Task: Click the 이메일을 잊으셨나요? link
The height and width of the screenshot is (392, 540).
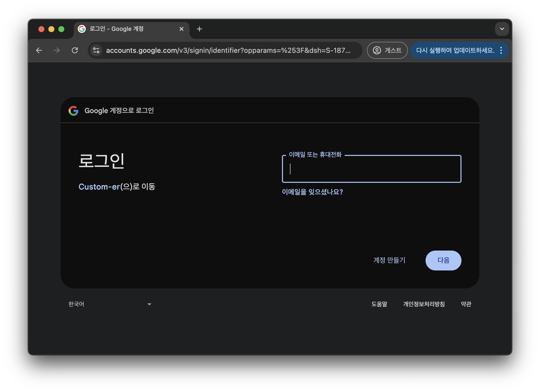Action: tap(312, 192)
